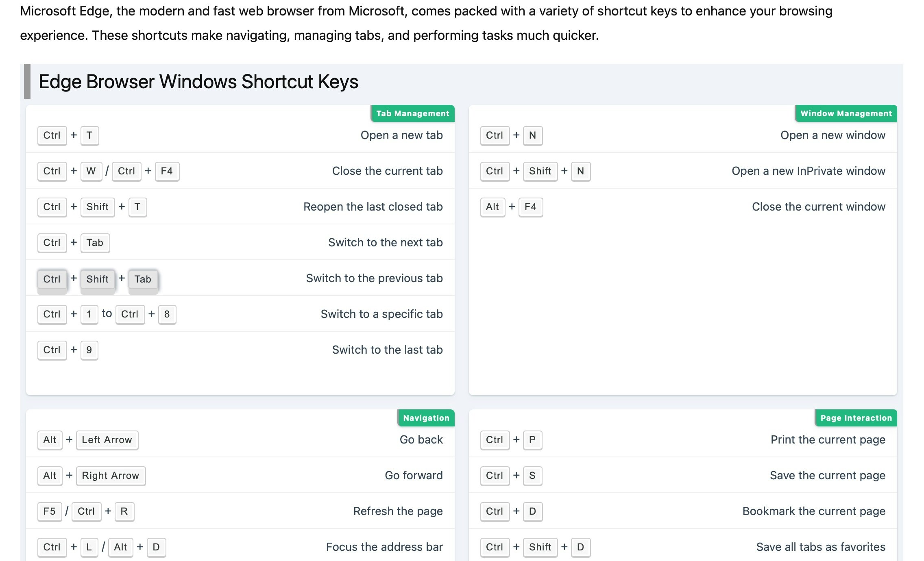Click the L key in the Focus the address bar row
The width and height of the screenshot is (924, 561).
point(89,547)
